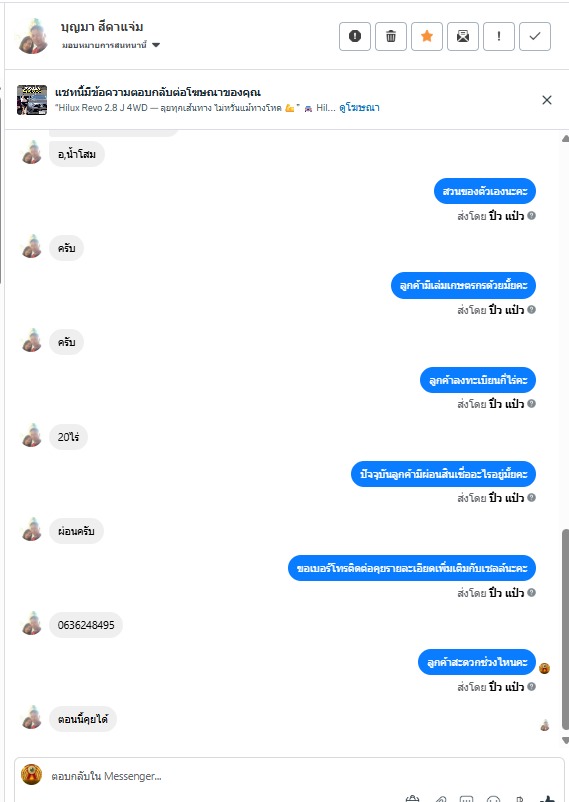
Task: Mark conversation done with checkmark button
Action: point(535,36)
